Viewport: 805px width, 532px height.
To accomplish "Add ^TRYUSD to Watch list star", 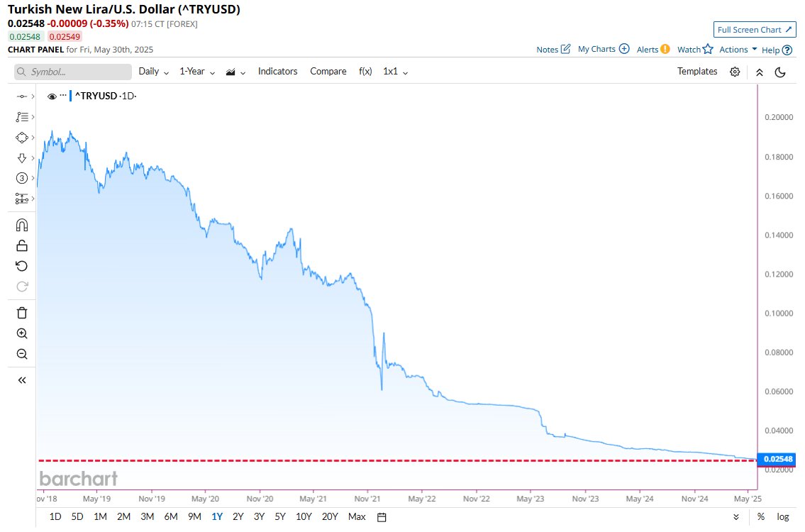I will 708,49.
